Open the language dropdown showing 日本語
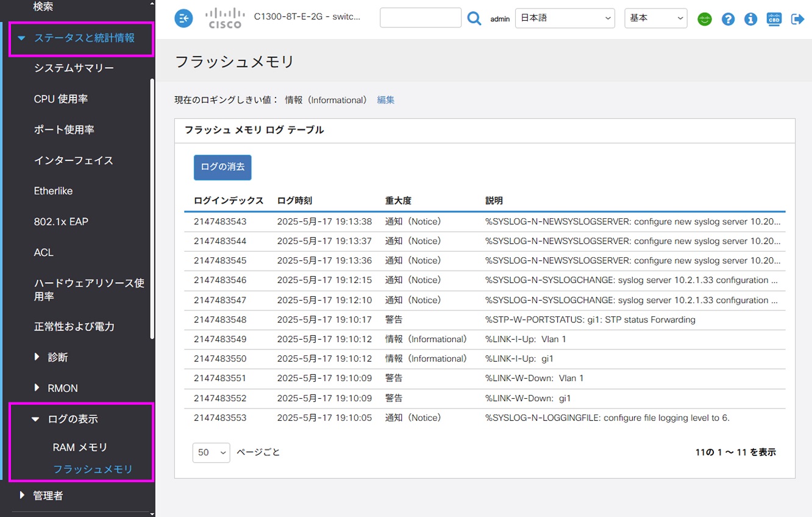 [565, 18]
